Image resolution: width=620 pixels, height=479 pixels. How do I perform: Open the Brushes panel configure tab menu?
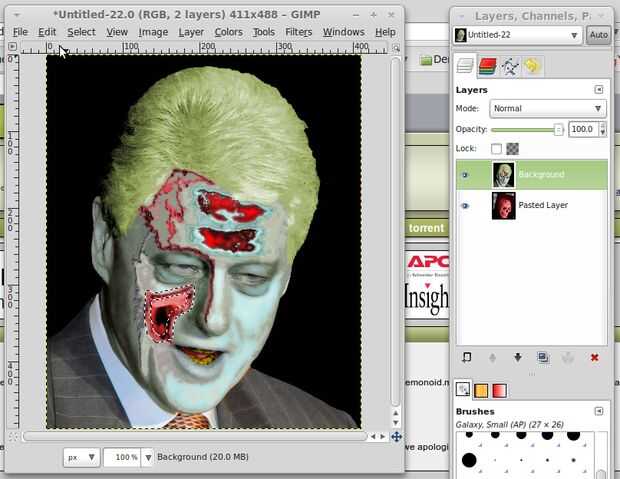(x=599, y=411)
